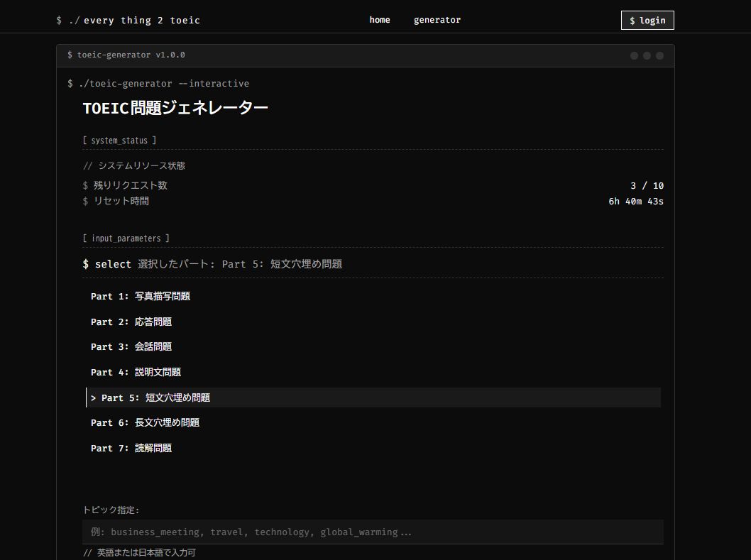
Task: Click the $ login button
Action: (647, 20)
